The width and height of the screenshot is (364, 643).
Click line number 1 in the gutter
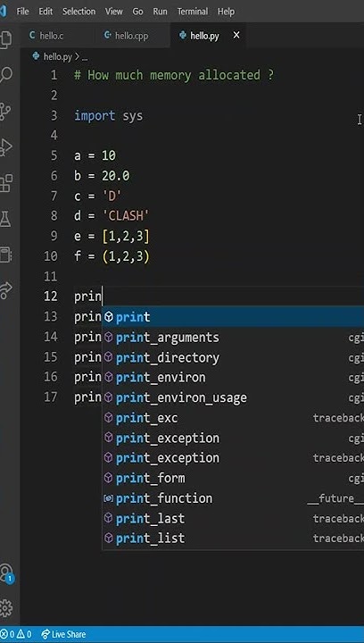click(54, 75)
